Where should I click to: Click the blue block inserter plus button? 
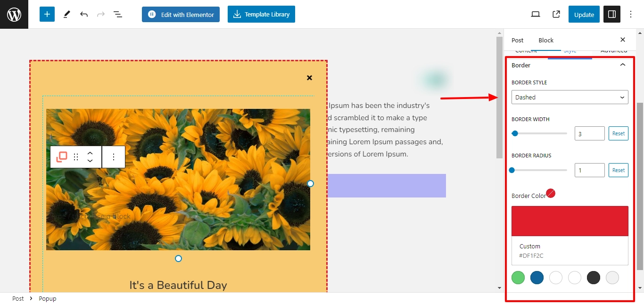(x=47, y=14)
